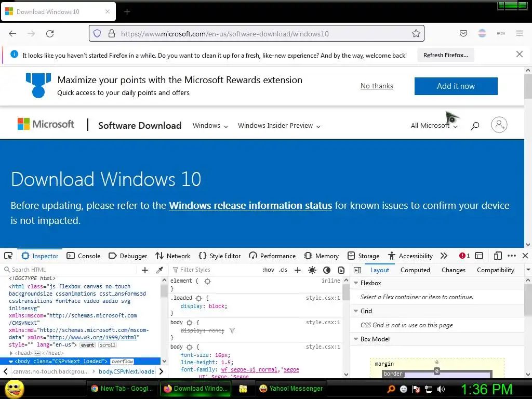Image resolution: width=532 pixels, height=399 pixels.
Task: Click the Refresh Firefox button
Action: pyautogui.click(x=445, y=55)
